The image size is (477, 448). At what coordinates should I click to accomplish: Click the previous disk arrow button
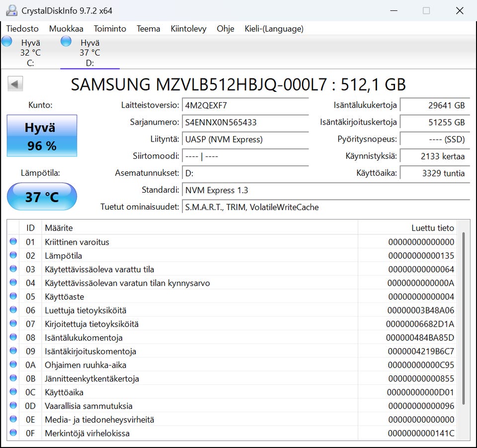[15, 84]
